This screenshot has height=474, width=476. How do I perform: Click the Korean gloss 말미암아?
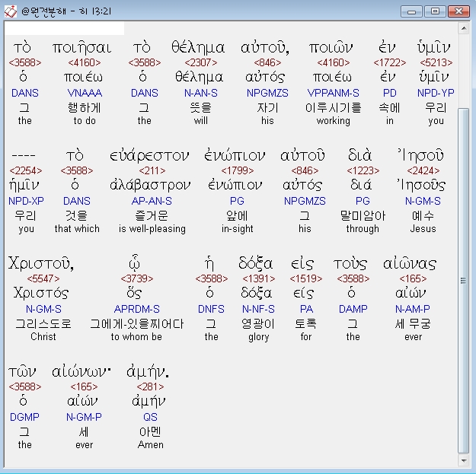tap(363, 215)
